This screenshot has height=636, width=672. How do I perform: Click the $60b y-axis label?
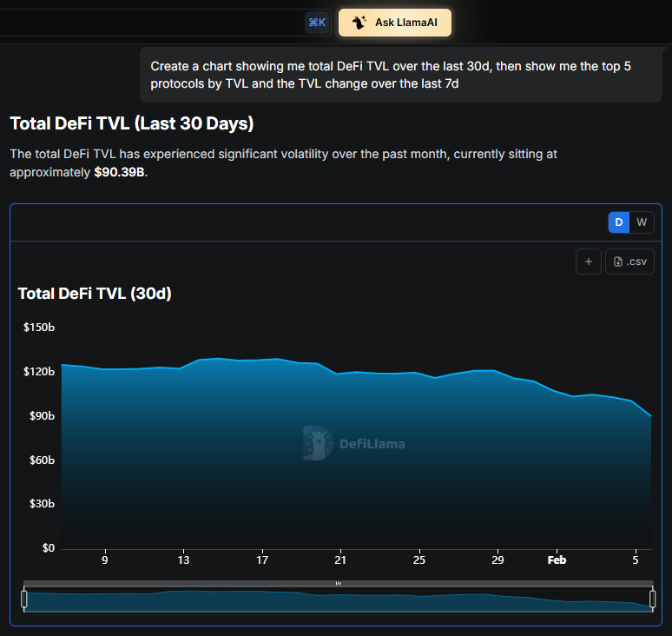pos(42,460)
